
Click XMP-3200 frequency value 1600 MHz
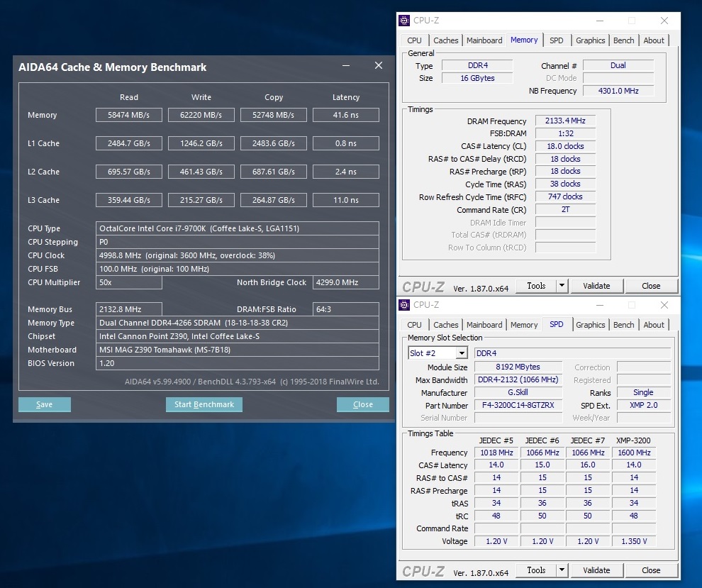click(x=634, y=453)
